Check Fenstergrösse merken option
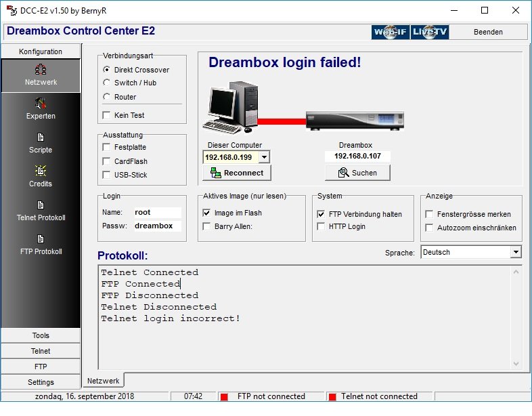 (x=429, y=214)
